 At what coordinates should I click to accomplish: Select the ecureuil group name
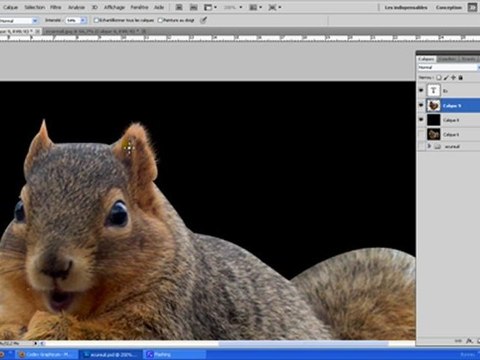point(452,146)
